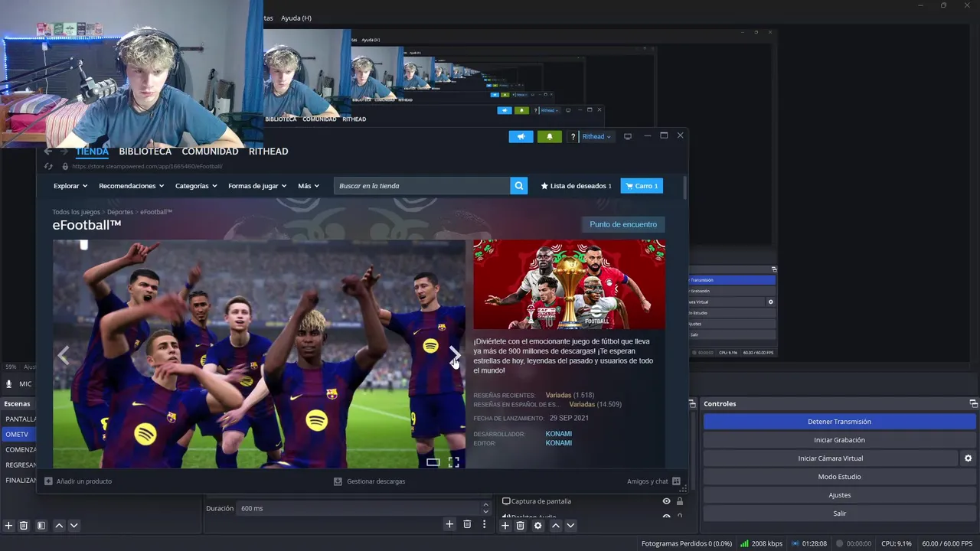
Task: Move the OBS scene down
Action: tap(73, 525)
